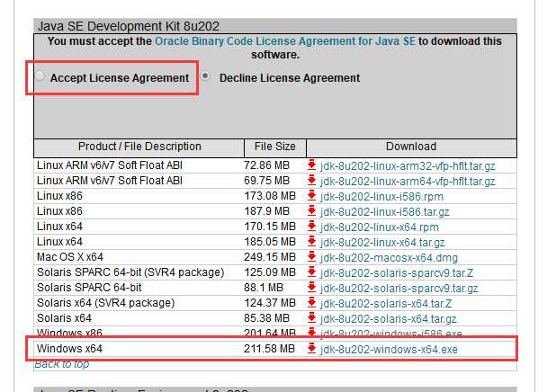Click download arrow icon for linux-i586.rpm
Screen dimensions: 547x392
click(311, 196)
